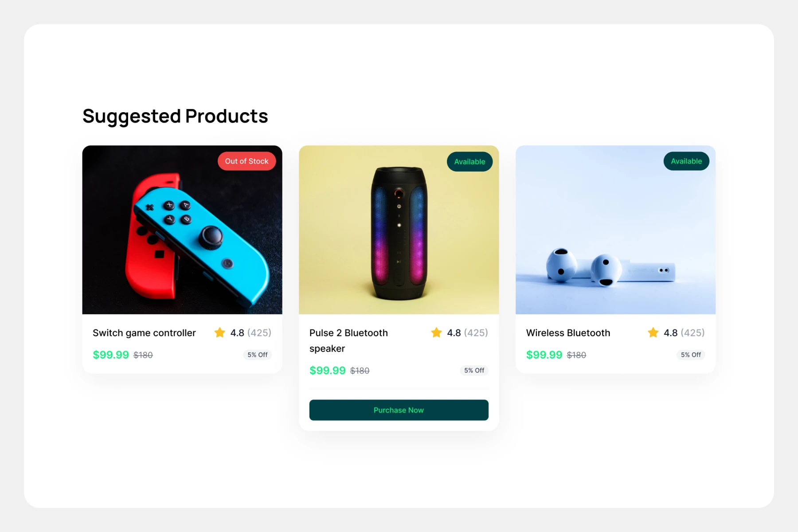The height and width of the screenshot is (532, 798).
Task: Select the Wireless Bluetooth product title
Action: tap(568, 333)
